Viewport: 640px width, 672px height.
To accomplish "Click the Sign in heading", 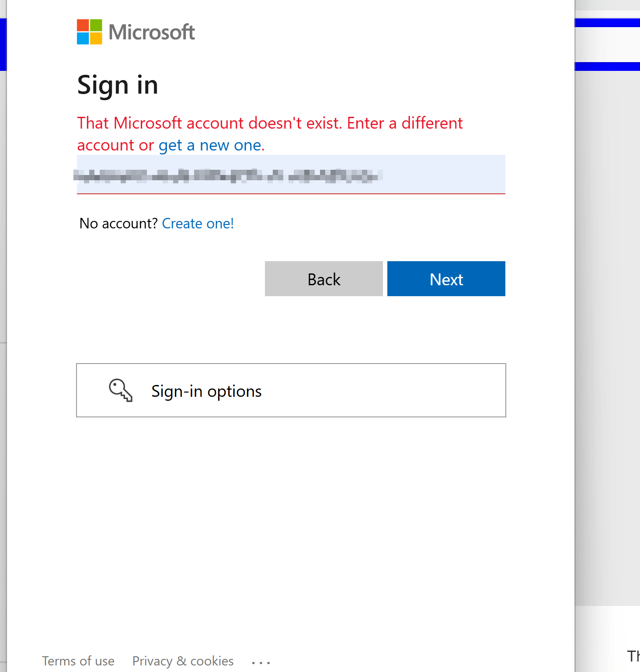I will click(117, 86).
